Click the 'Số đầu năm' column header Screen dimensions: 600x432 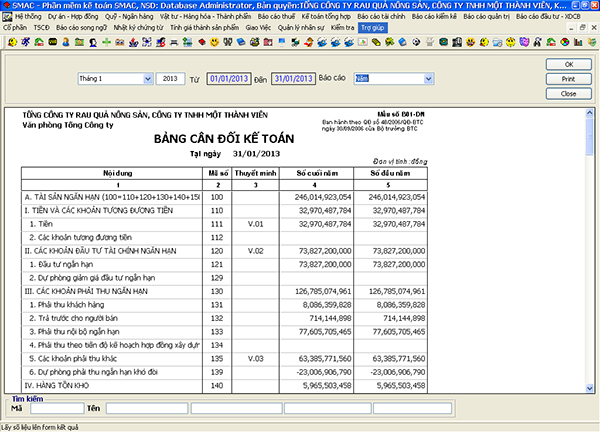click(x=390, y=173)
